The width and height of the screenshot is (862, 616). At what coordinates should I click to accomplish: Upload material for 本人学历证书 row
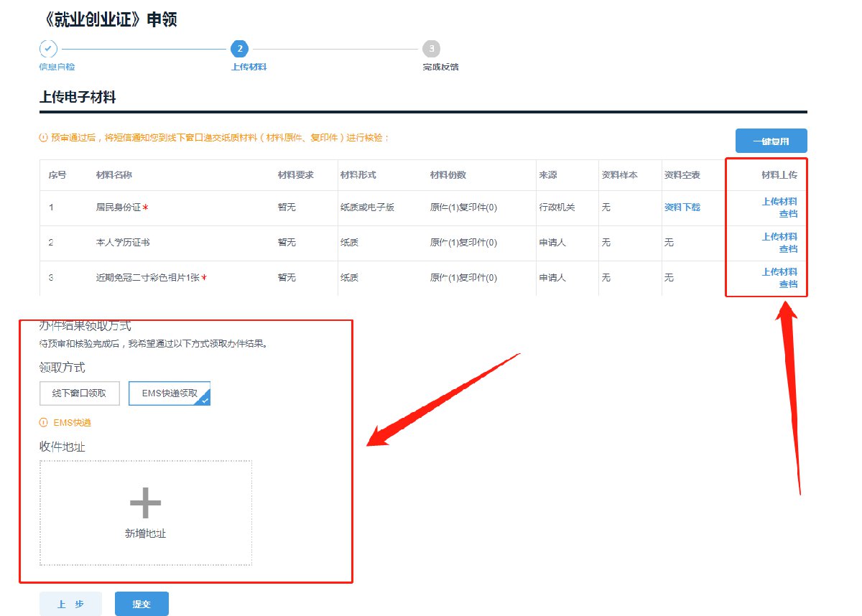pyautogui.click(x=779, y=237)
